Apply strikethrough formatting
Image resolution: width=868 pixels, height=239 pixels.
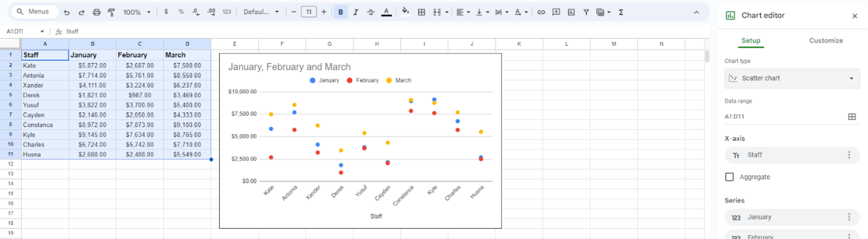click(x=371, y=12)
